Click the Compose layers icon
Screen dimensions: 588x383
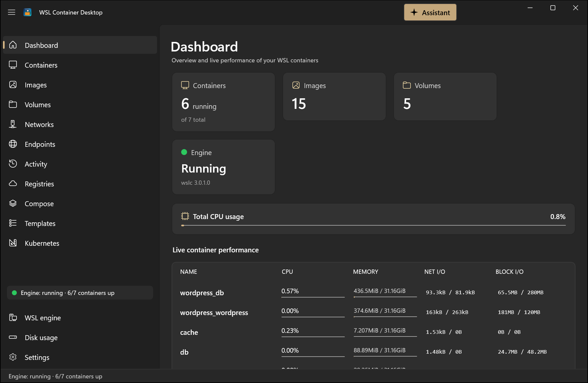point(13,203)
